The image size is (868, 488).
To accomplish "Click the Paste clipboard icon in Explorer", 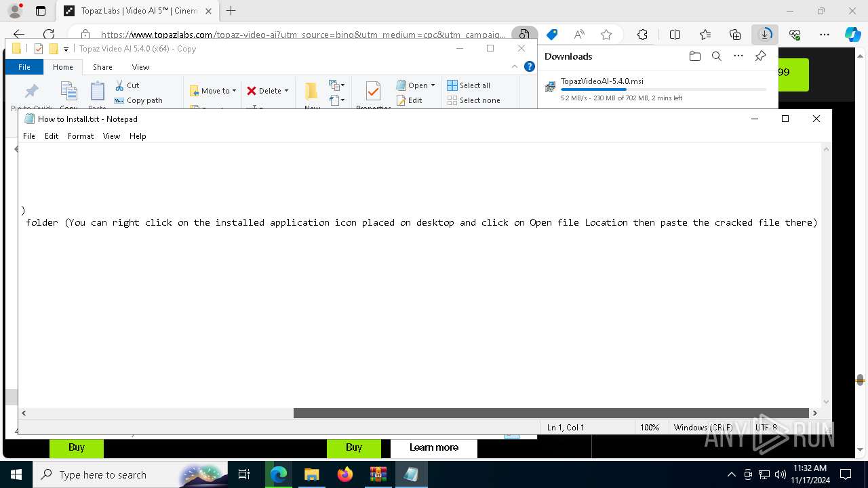I will tap(98, 91).
